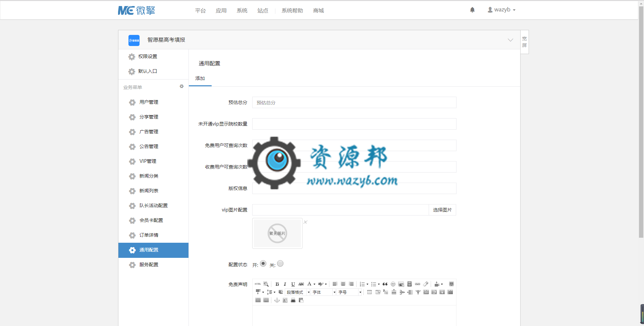Open the 商城 menu

(318, 10)
